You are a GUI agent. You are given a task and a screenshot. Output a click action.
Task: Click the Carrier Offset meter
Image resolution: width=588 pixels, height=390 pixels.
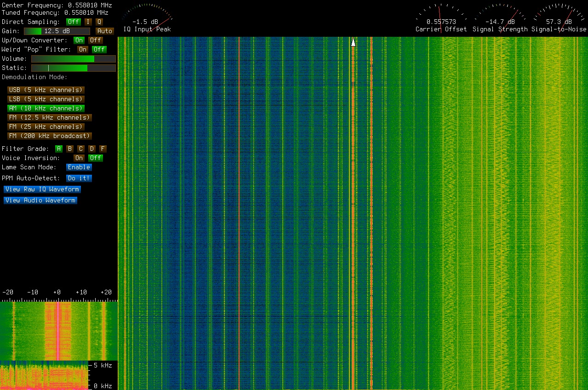[441, 17]
